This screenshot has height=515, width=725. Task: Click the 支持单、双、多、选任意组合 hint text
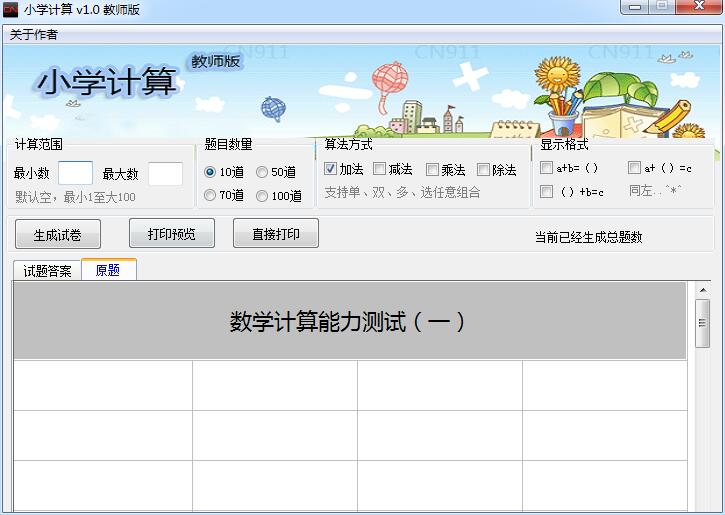tap(402, 192)
